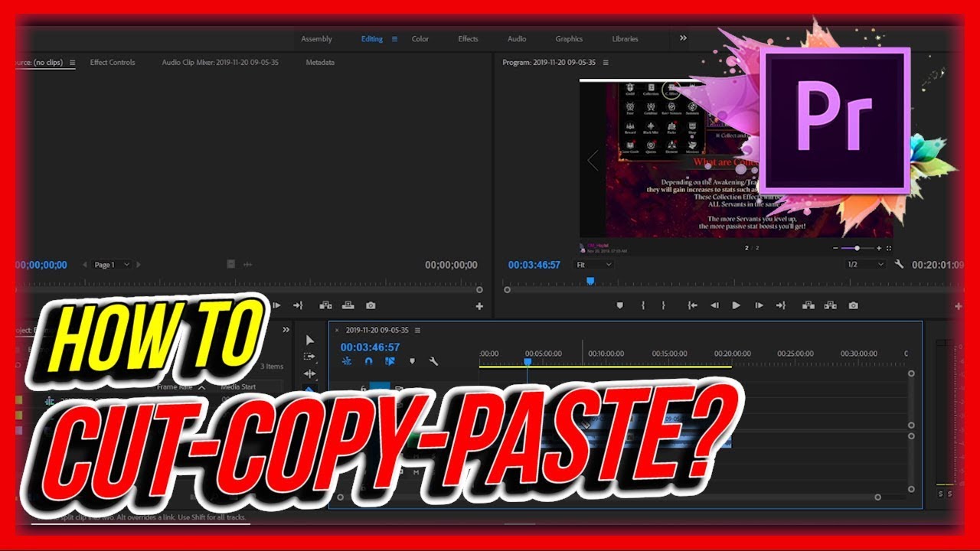
Task: Switch to Libraries workspace
Action: tap(625, 39)
